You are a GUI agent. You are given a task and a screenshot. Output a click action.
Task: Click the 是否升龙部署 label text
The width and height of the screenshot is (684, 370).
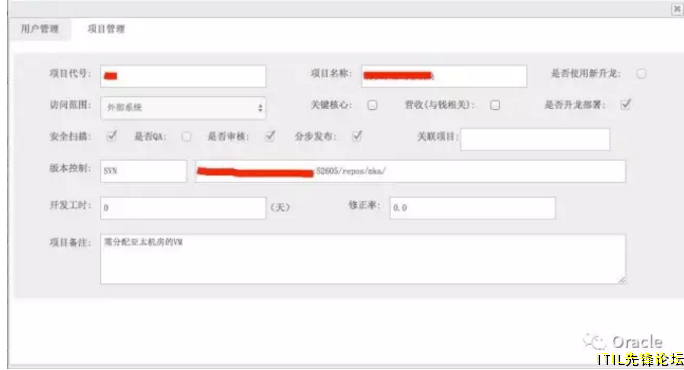pos(575,105)
